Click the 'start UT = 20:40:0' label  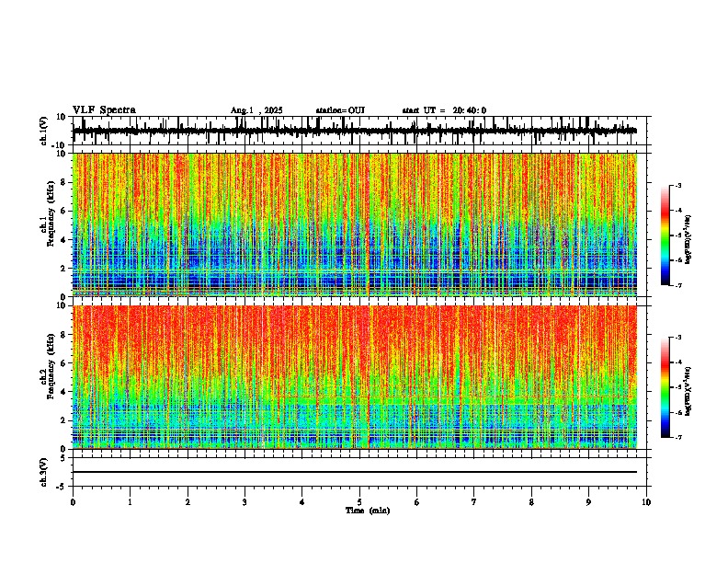click(444, 110)
